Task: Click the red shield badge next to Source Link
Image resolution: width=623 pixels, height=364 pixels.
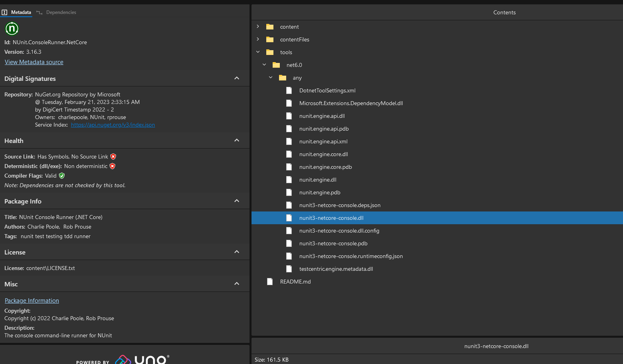Action: point(113,157)
